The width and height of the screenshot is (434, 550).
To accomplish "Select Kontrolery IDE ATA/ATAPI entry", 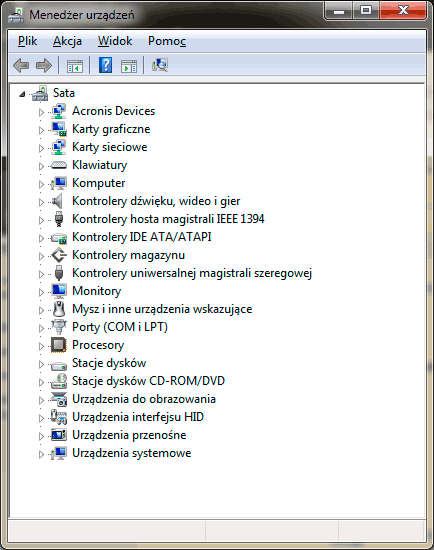I will tap(142, 237).
